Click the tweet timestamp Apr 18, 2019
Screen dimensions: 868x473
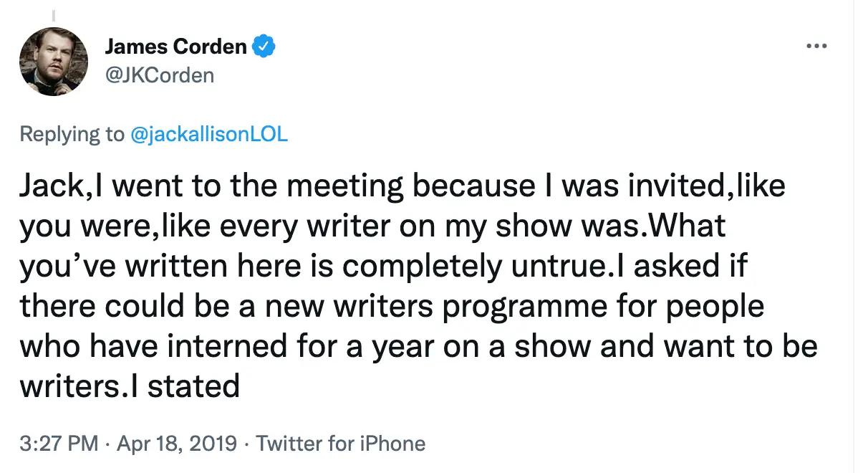[177, 443]
